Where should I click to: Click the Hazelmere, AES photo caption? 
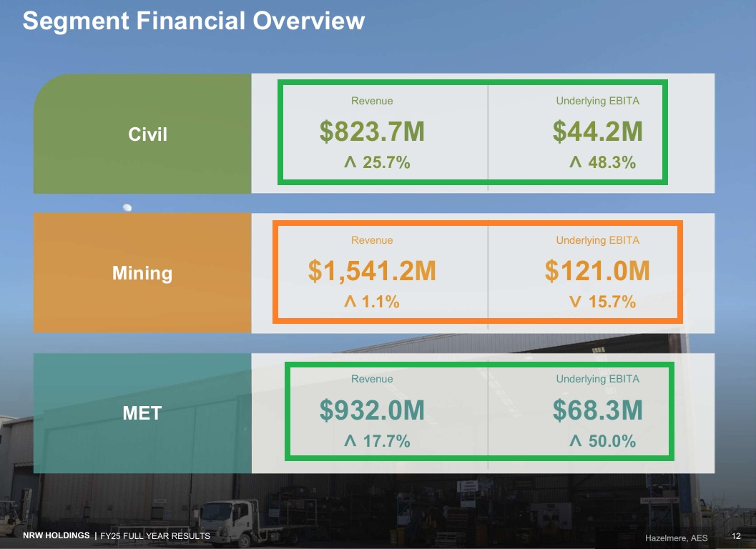coord(676,538)
